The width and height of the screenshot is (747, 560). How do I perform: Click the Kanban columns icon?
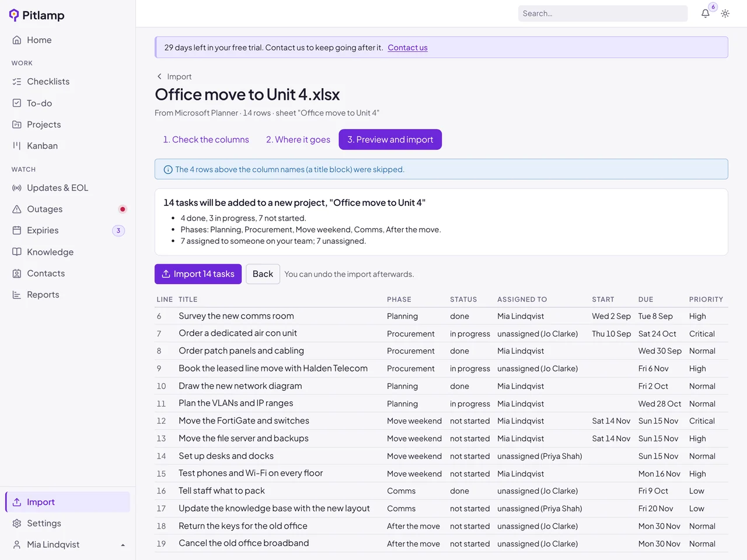coord(17,146)
